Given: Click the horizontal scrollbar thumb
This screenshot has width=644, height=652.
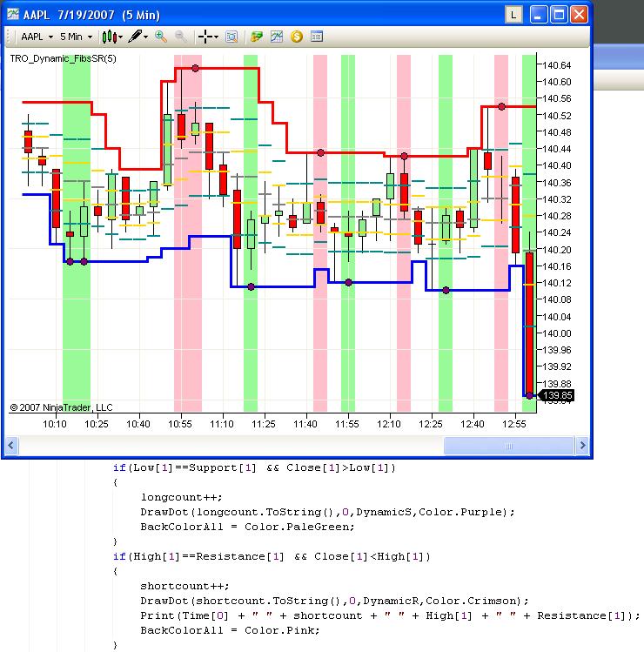Looking at the screenshot, I should [x=509, y=446].
